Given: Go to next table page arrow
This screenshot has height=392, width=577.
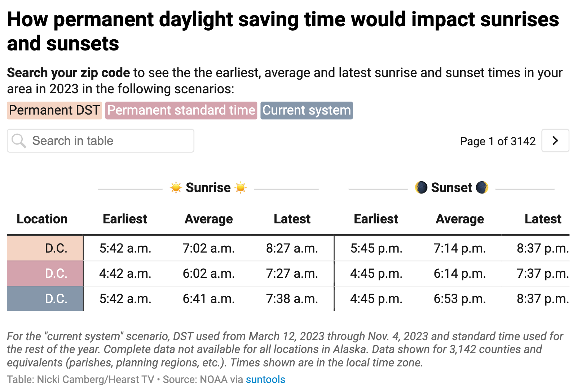Looking at the screenshot, I should [555, 141].
